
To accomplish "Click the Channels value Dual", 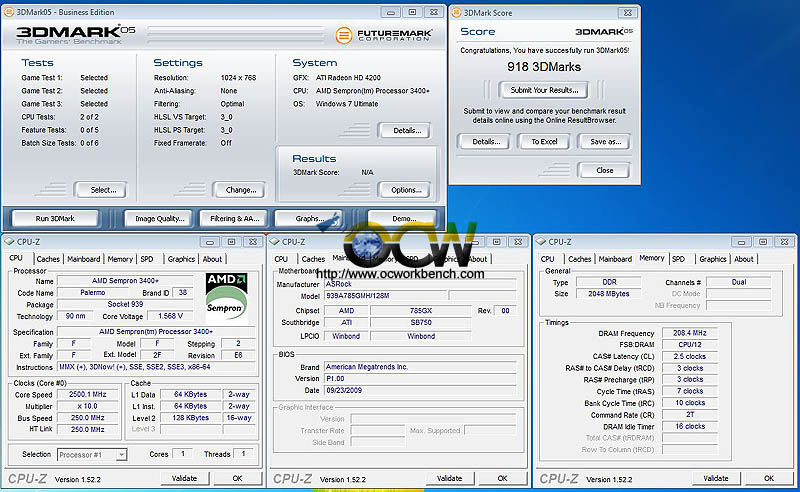I will click(x=739, y=282).
